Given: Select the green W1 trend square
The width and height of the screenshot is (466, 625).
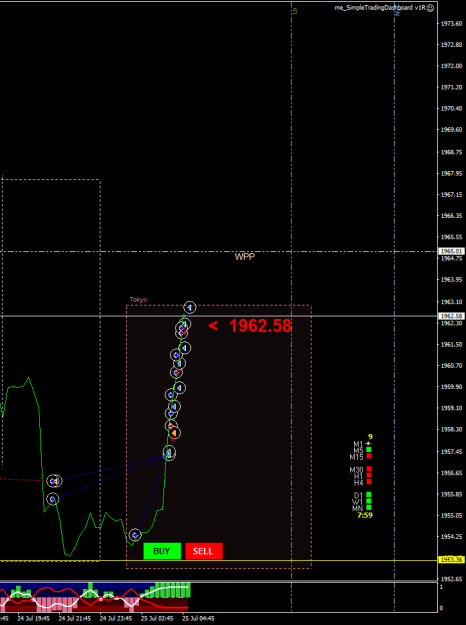Looking at the screenshot, I should (x=369, y=501).
